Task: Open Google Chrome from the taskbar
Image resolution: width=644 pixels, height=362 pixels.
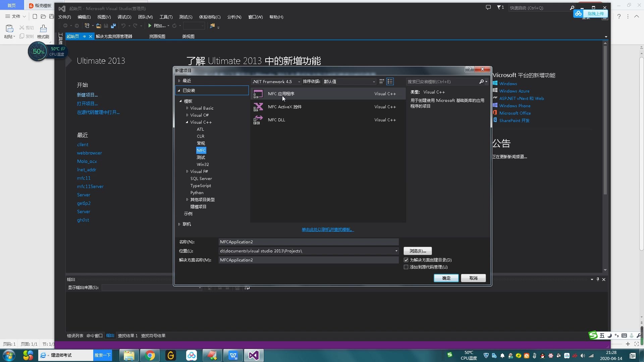Action: click(150, 355)
